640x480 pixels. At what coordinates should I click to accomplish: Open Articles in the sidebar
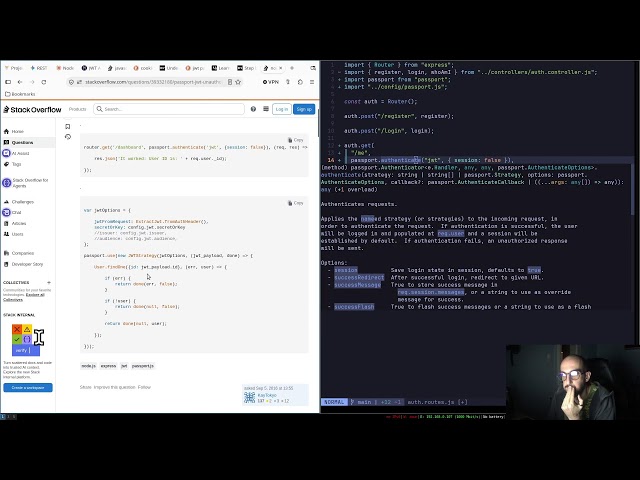[15, 223]
